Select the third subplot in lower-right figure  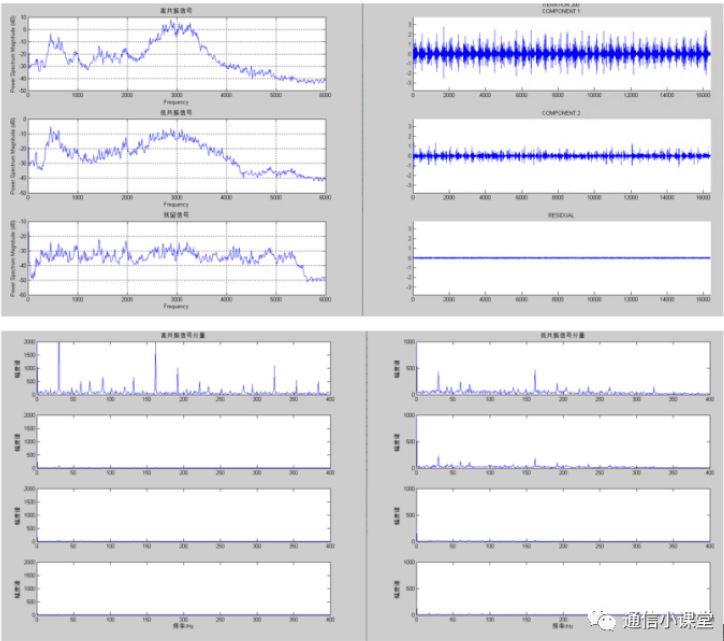coord(562,514)
